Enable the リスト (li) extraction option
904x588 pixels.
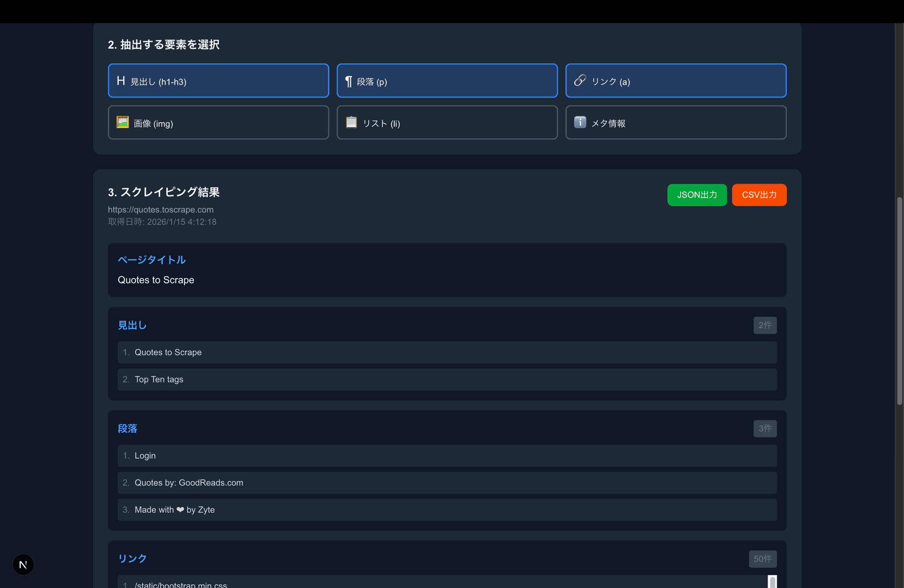tap(447, 123)
